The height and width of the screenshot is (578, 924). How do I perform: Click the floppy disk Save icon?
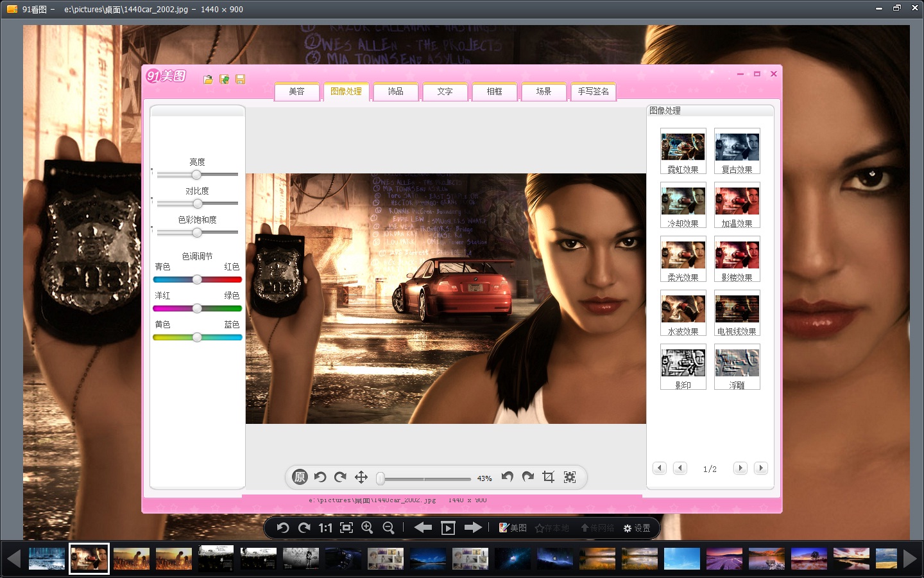241,80
